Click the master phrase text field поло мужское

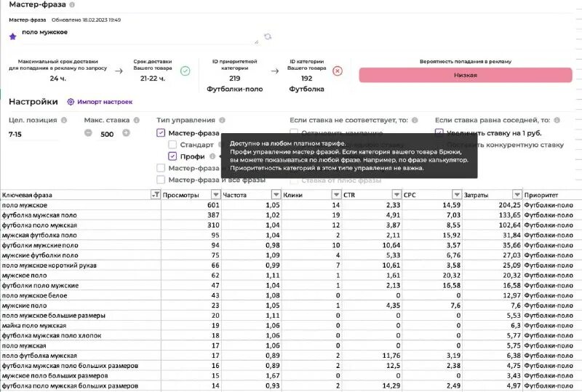click(x=139, y=36)
